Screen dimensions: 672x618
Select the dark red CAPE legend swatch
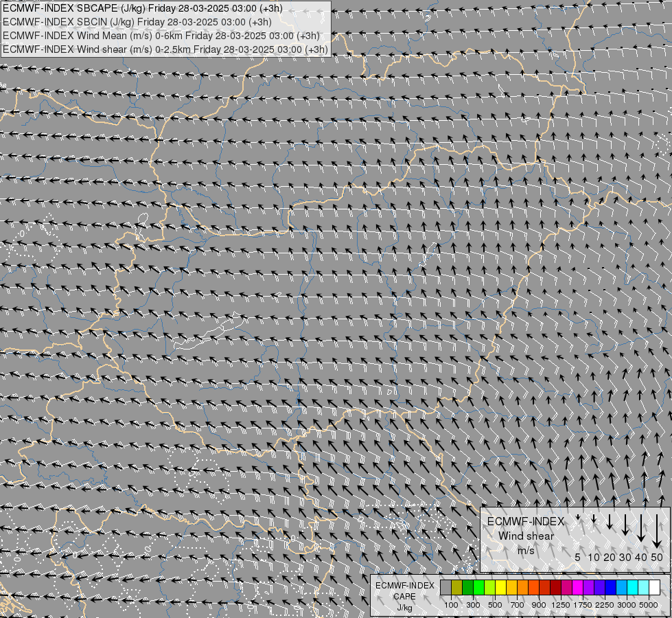pos(556,588)
